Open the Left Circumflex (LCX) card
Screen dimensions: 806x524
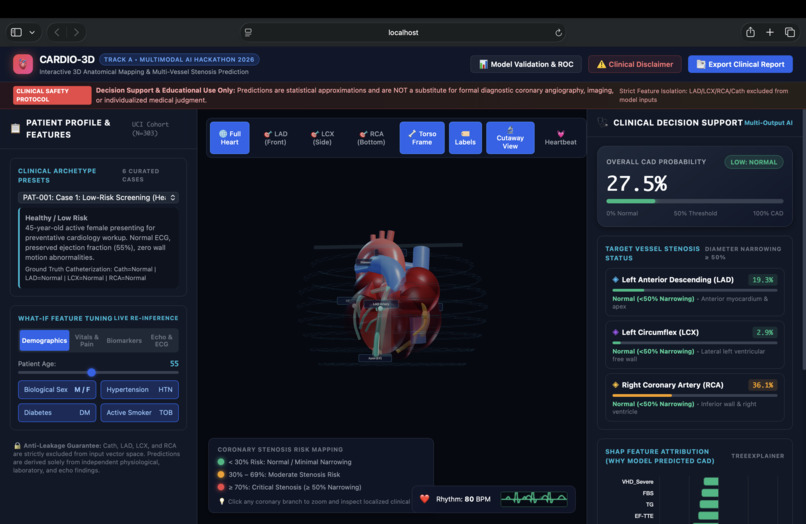694,345
